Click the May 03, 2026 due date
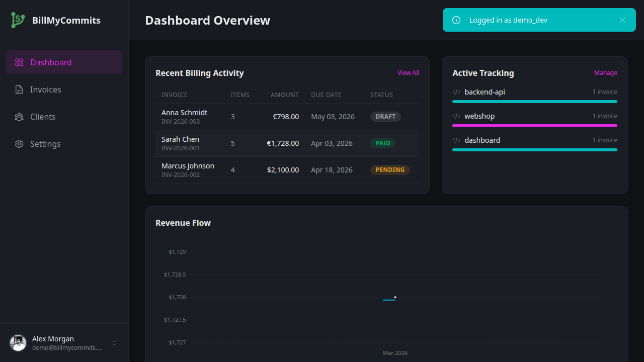Screen dimensions: 644x362 (333, 117)
